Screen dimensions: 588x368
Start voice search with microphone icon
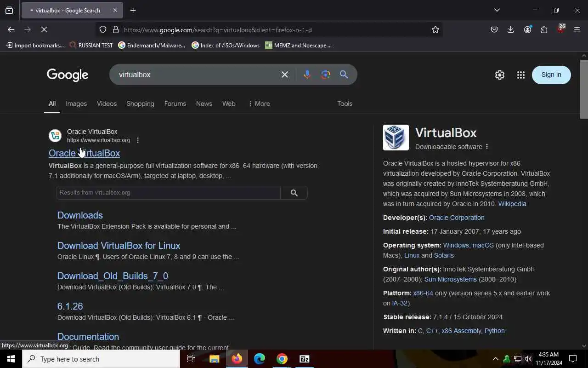pos(307,75)
